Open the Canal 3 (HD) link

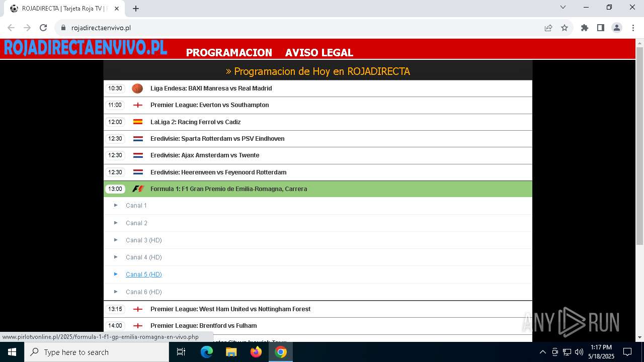(x=144, y=240)
